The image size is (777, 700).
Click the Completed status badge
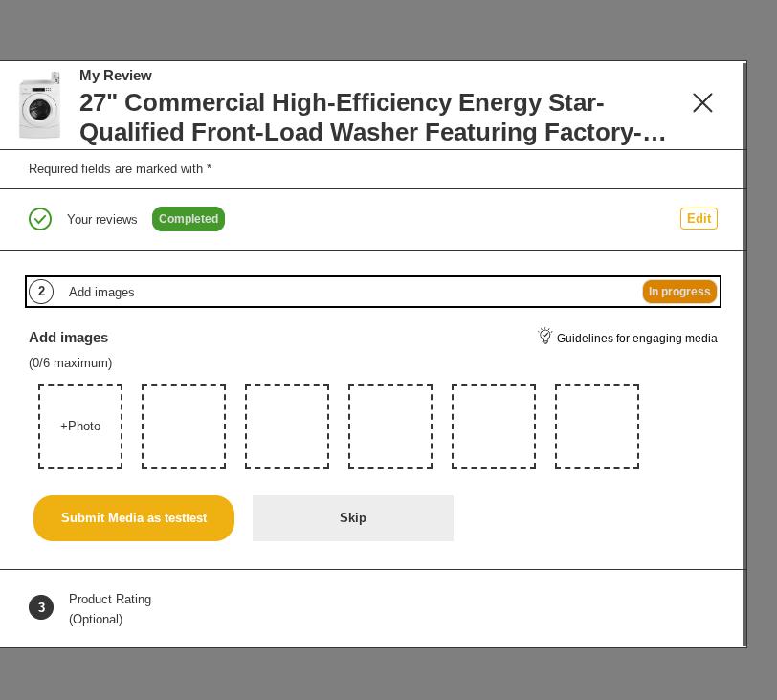click(x=189, y=219)
